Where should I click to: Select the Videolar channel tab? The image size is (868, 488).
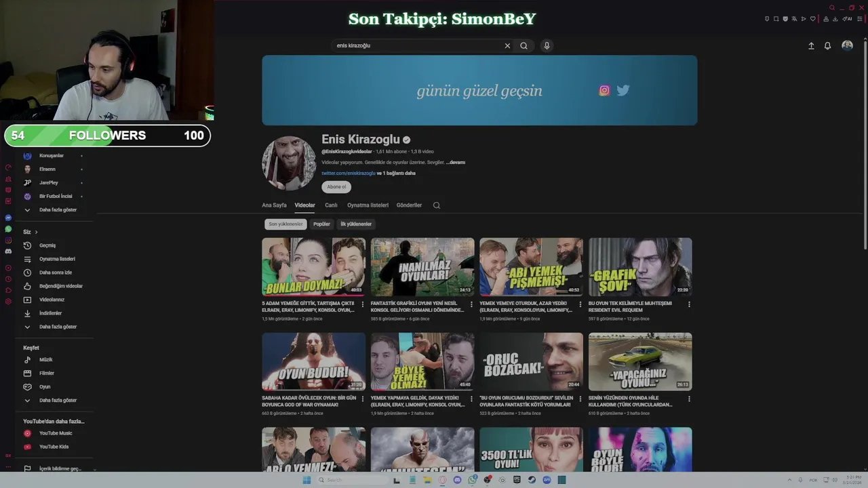[x=304, y=205]
